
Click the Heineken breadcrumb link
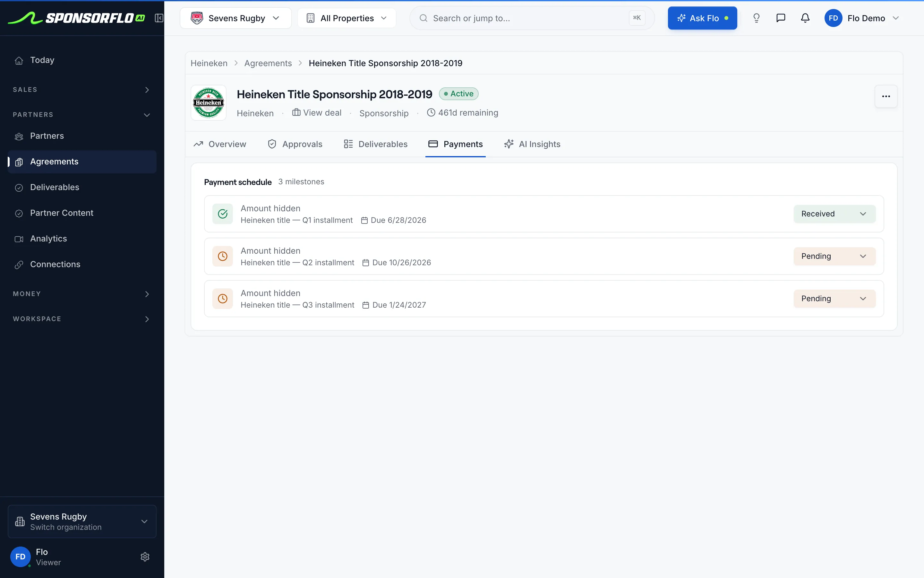coord(209,63)
